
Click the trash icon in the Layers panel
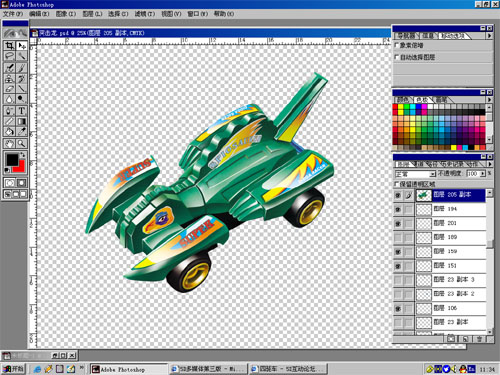pos(479,339)
